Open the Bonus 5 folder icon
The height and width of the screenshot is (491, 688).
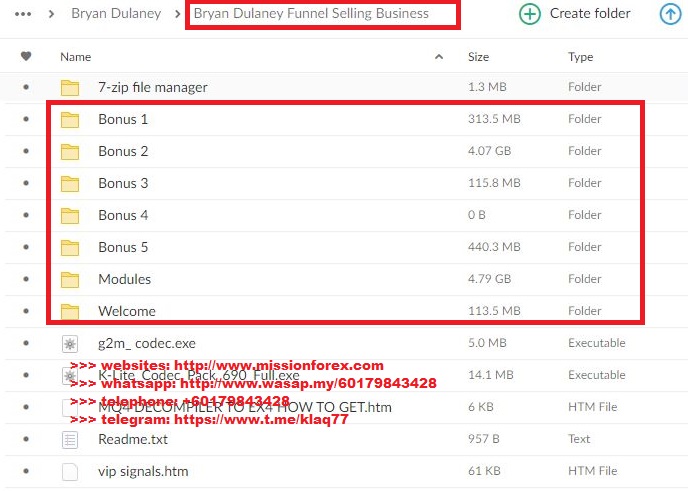[70, 248]
